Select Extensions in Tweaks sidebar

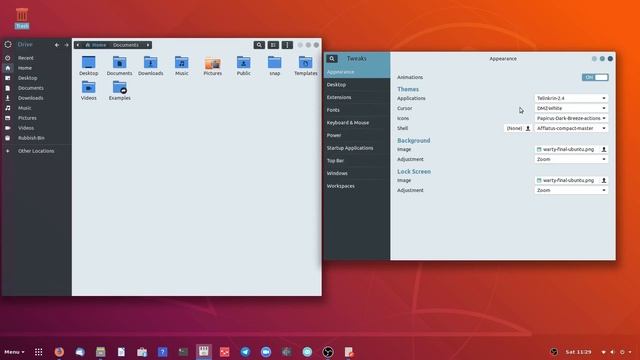357,97
